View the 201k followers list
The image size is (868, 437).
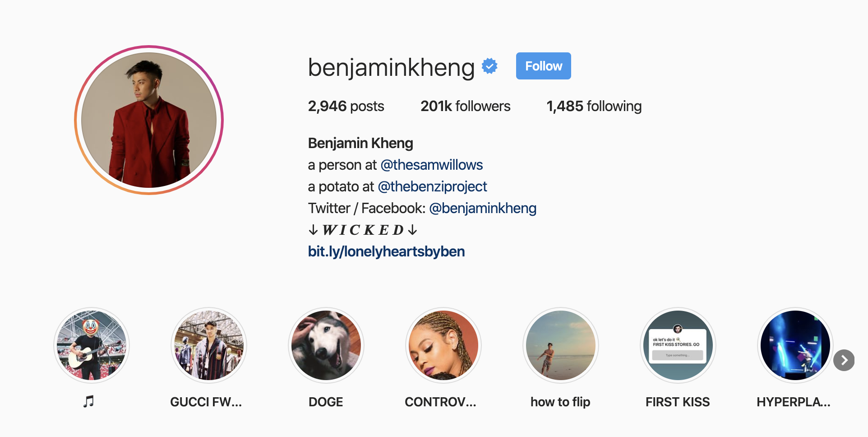point(466,106)
